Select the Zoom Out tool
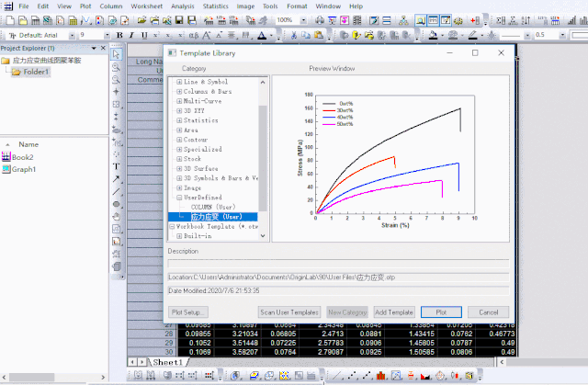 (x=117, y=80)
